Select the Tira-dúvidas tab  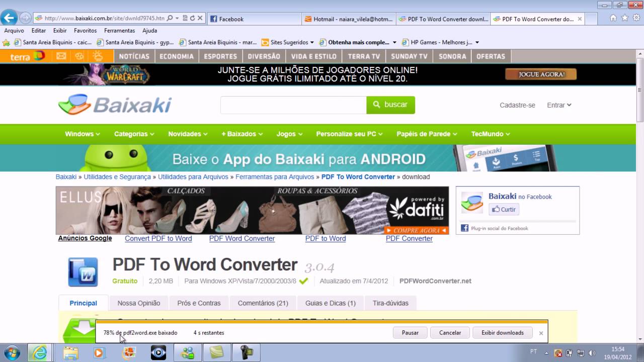(390, 303)
